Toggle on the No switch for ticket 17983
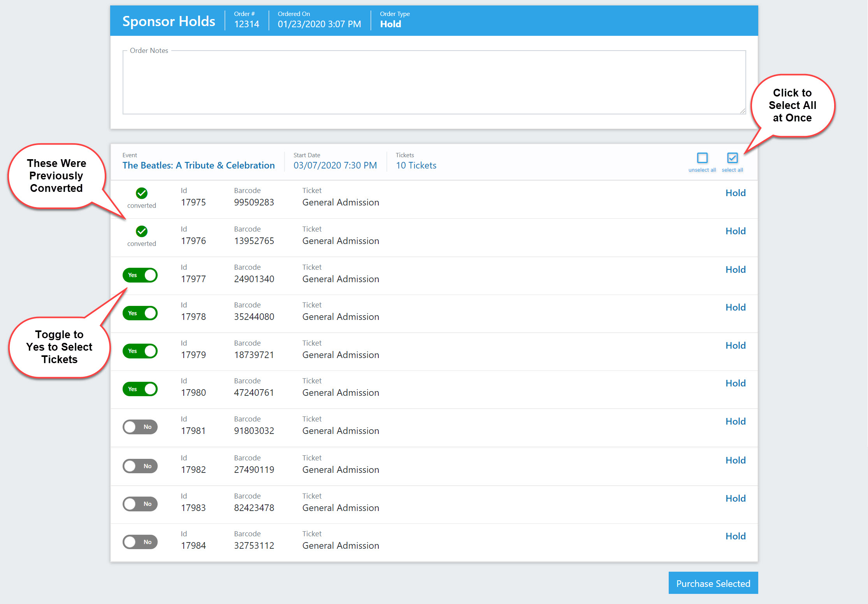 (140, 504)
